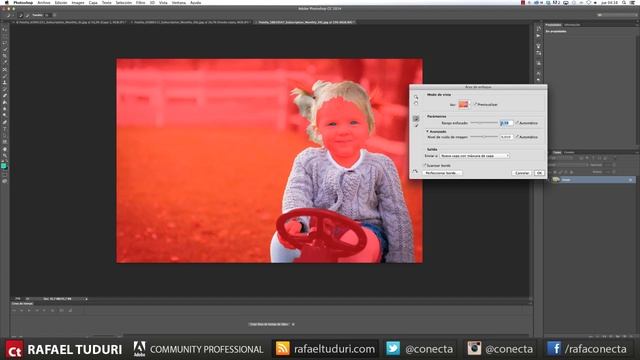
Task: Select the Crop tool
Action: [4, 56]
